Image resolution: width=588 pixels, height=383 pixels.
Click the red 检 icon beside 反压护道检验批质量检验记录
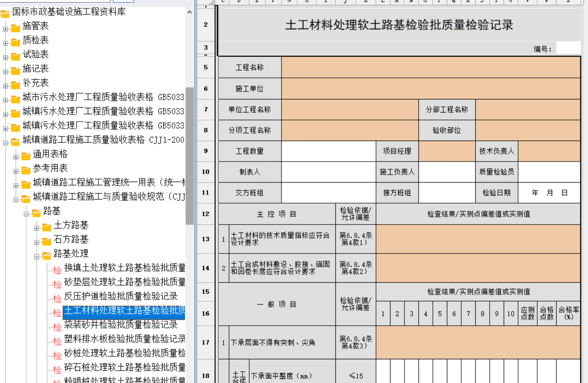[x=57, y=299]
